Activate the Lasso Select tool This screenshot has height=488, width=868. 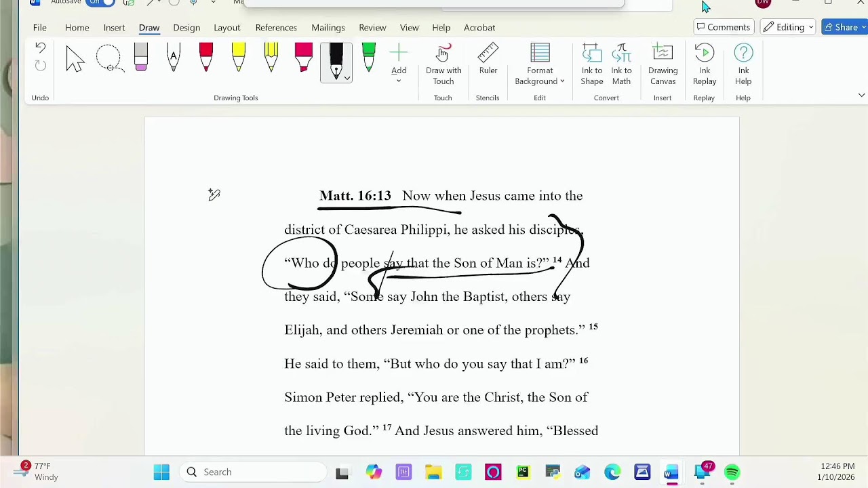click(109, 59)
